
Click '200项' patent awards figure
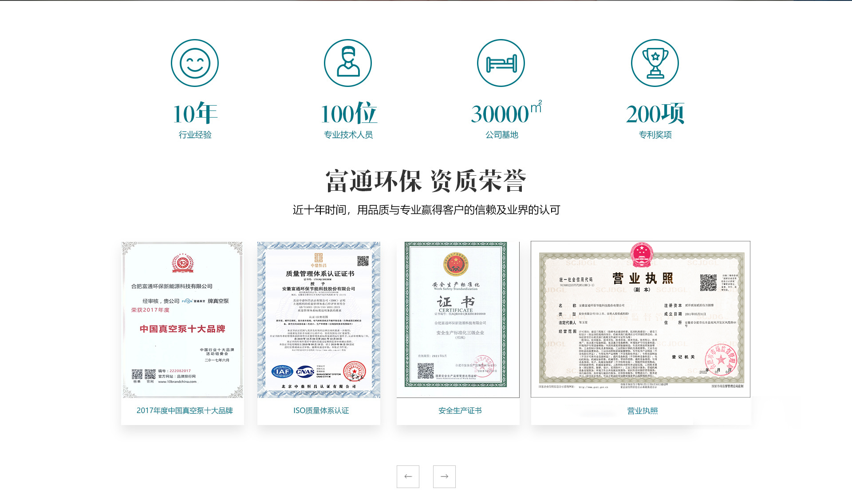(655, 114)
